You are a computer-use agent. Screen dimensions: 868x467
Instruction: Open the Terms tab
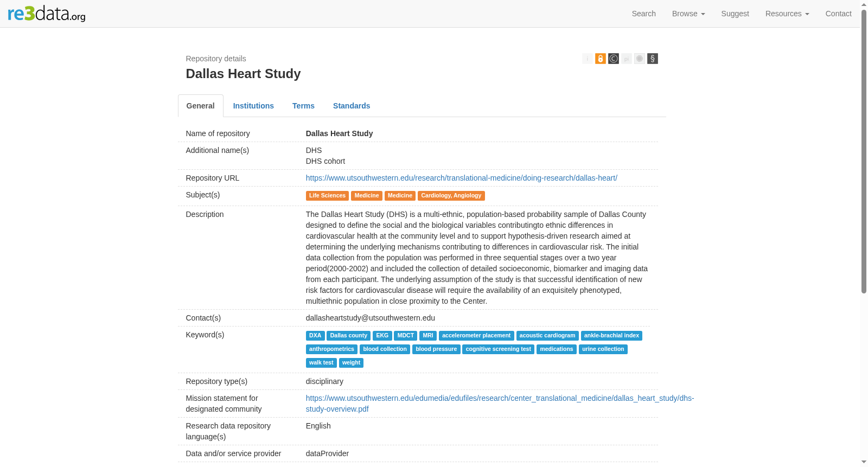[303, 106]
